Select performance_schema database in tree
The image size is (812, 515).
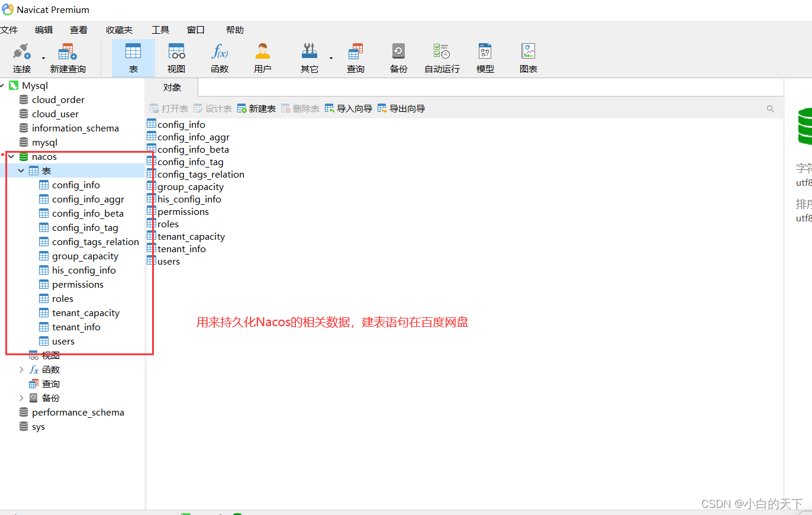[78, 413]
